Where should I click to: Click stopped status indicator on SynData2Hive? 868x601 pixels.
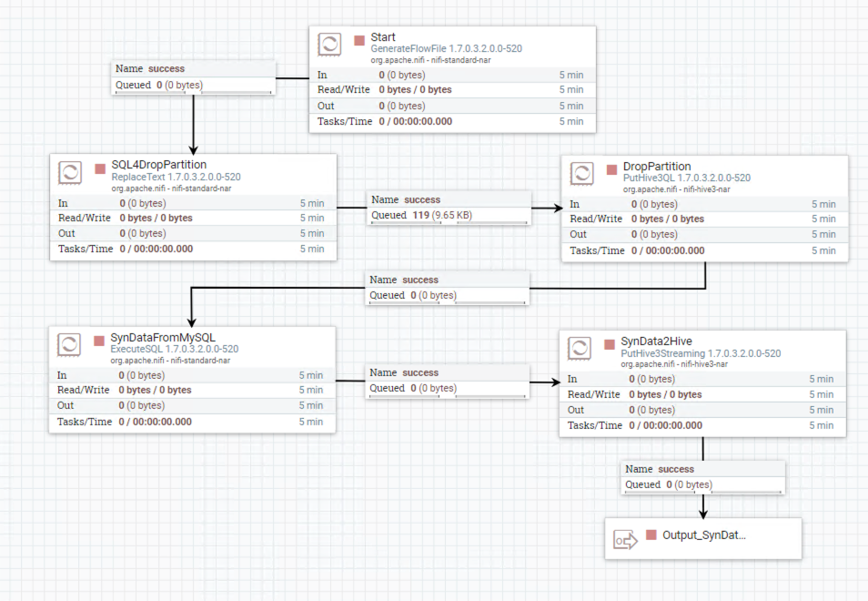tap(610, 343)
